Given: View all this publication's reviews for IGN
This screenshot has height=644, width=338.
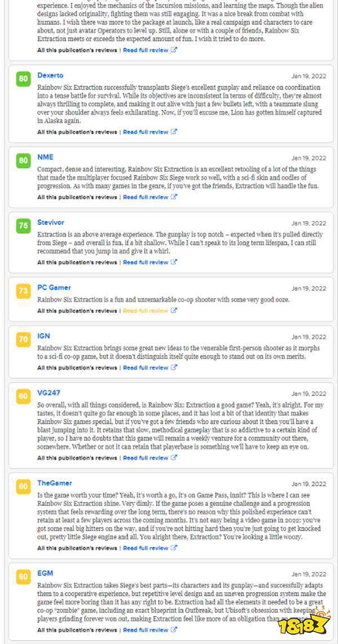Looking at the screenshot, I should click(x=77, y=367).
